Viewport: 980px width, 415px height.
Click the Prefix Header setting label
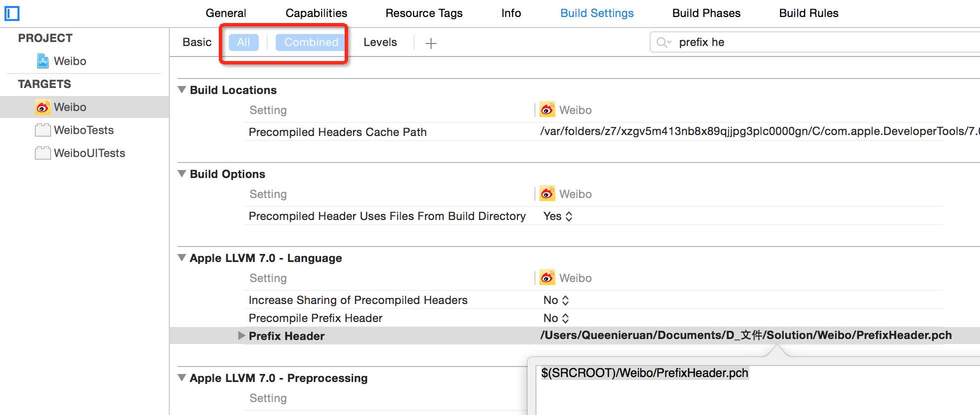[287, 336]
